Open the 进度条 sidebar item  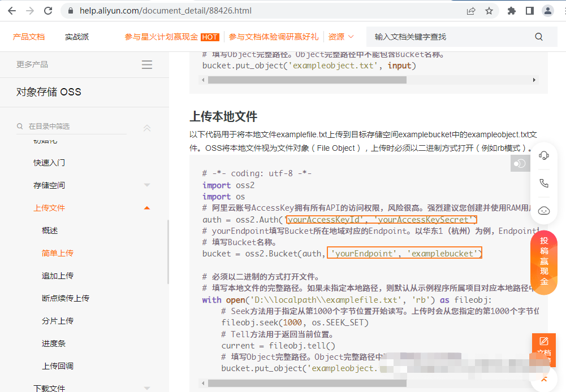(53, 343)
